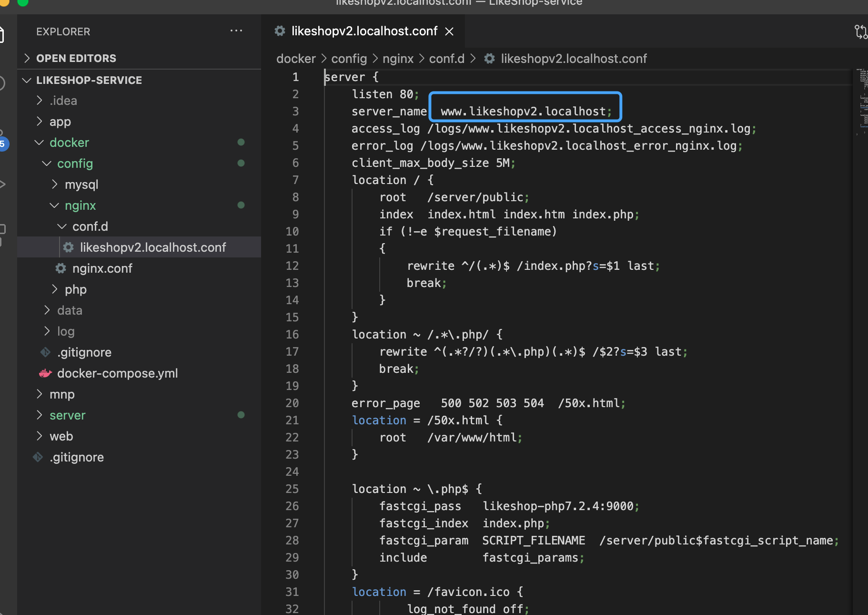The image size is (868, 615).
Task: Click 'fastcgi_index index.php;' line
Action: point(464,523)
